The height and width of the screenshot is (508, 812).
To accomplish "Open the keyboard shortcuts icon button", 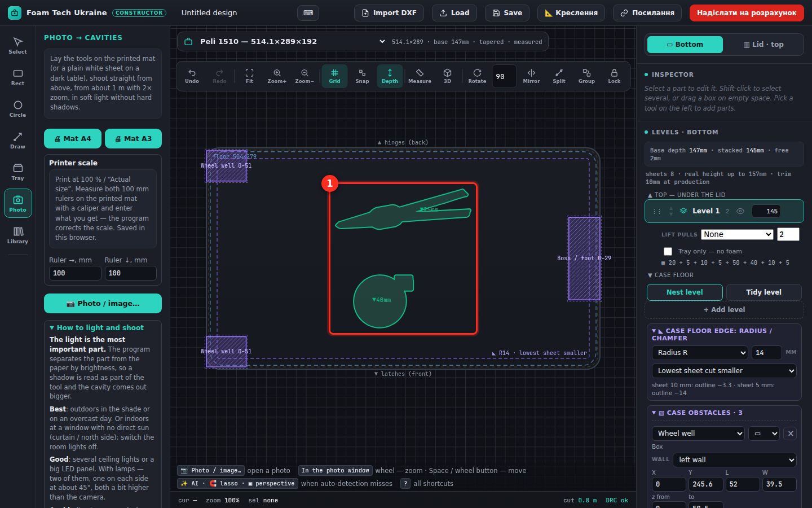I will pyautogui.click(x=308, y=12).
